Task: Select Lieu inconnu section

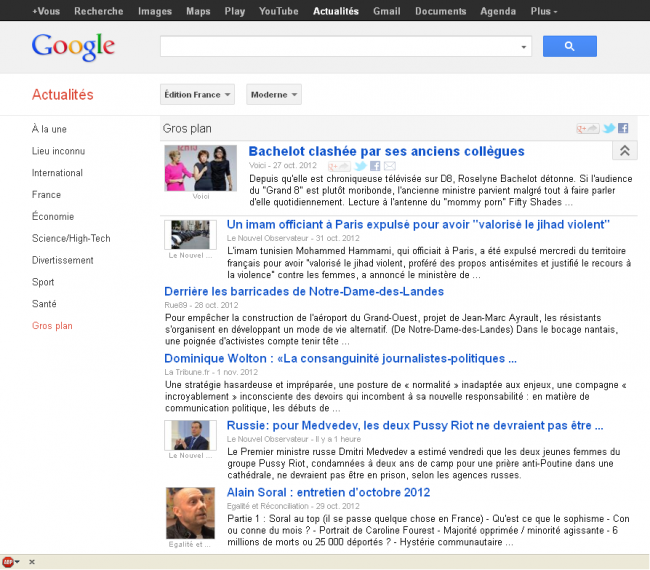Action: [x=58, y=151]
